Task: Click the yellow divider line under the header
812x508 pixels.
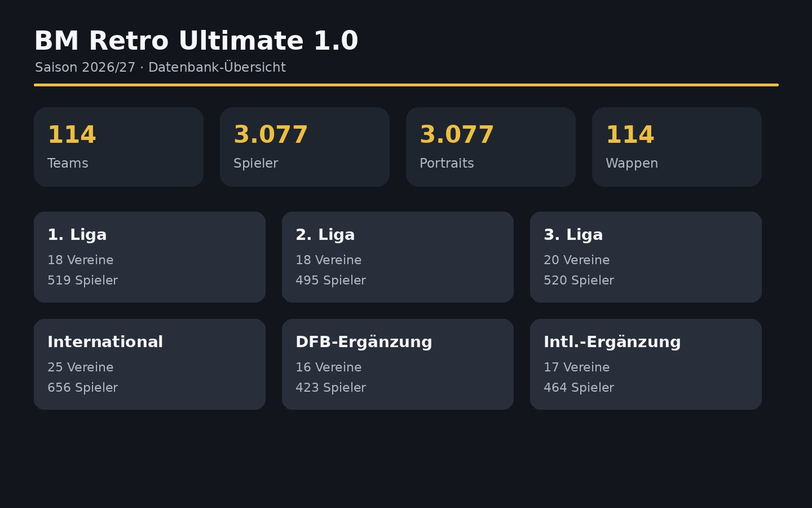Action: (x=406, y=85)
